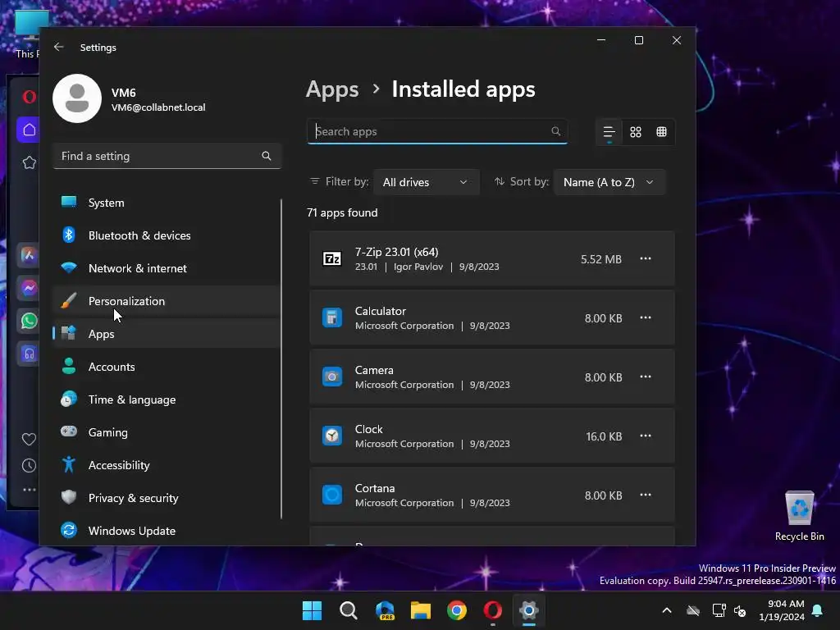The image size is (840, 630).
Task: Open Opera player headphones icon
Action: 29,354
